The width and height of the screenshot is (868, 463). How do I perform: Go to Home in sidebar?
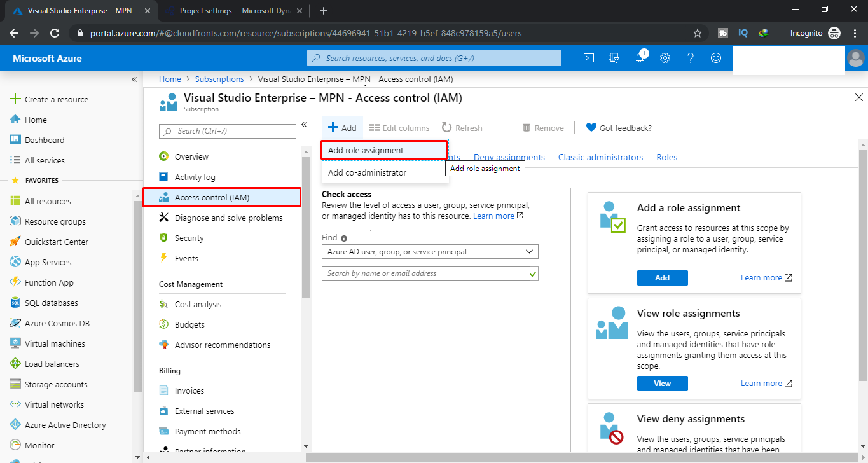(29, 120)
